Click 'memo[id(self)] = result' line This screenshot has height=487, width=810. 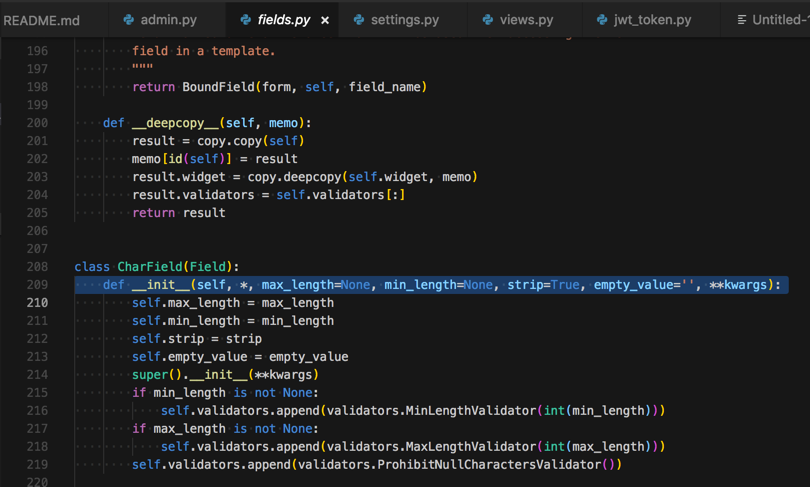(x=214, y=159)
